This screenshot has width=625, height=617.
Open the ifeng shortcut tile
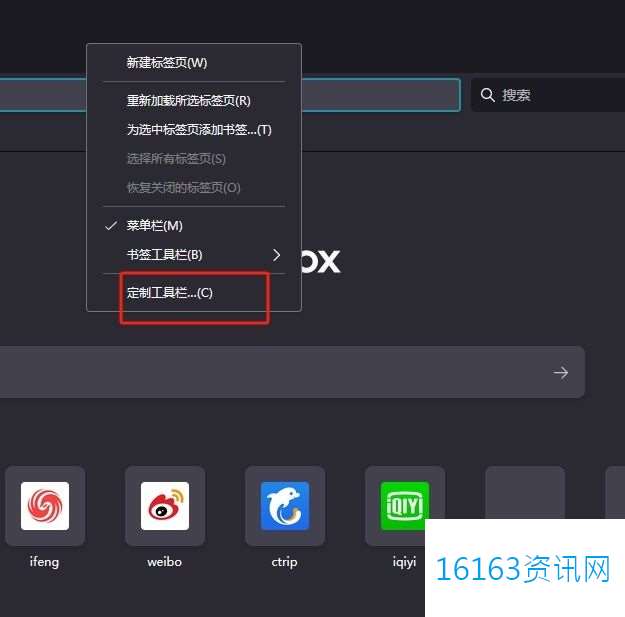pos(45,506)
